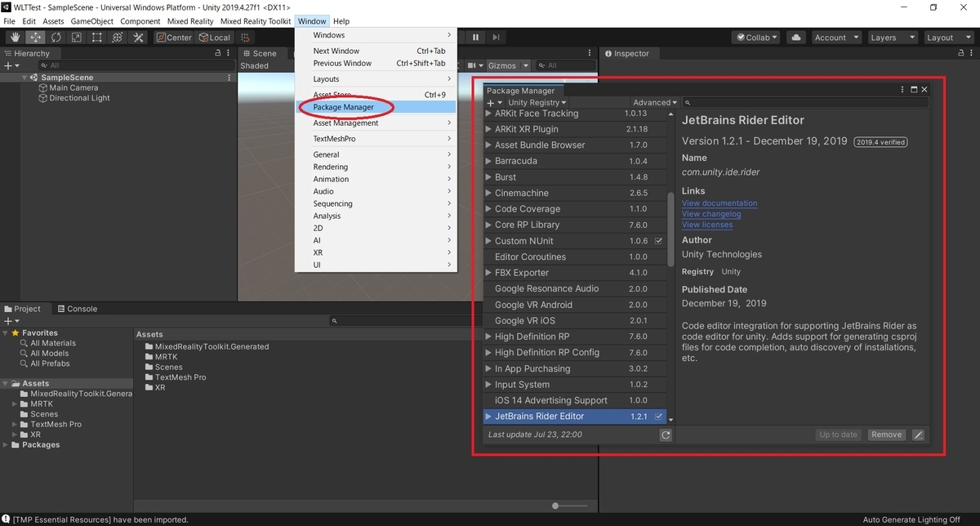Refresh the package list
This screenshot has width=980, height=526.
(x=666, y=435)
